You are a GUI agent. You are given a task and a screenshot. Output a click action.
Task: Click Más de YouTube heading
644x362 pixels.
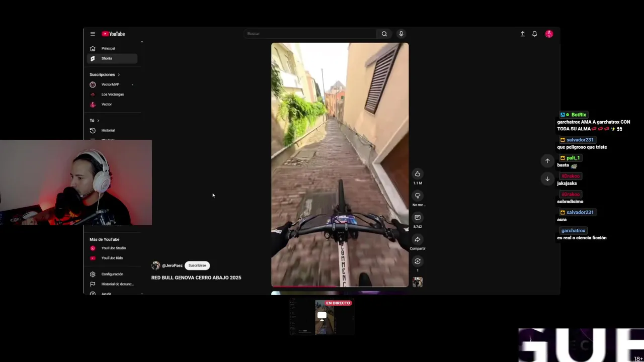[x=104, y=239]
